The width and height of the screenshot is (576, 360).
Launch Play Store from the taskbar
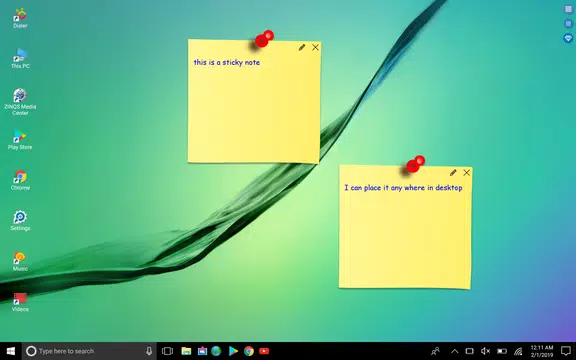pyautogui.click(x=233, y=351)
